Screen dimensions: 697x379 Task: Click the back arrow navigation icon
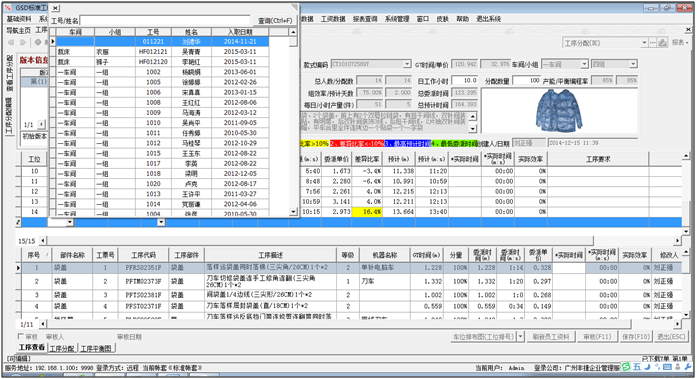click(11, 42)
